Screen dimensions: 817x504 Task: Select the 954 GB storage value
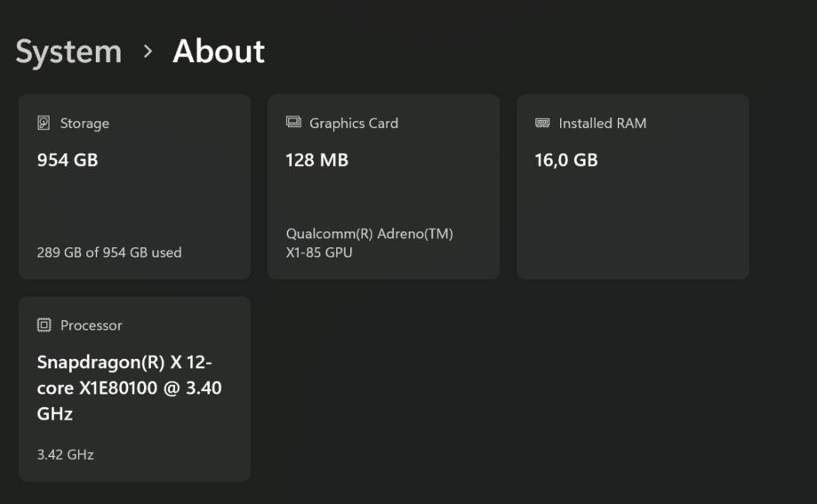(68, 161)
